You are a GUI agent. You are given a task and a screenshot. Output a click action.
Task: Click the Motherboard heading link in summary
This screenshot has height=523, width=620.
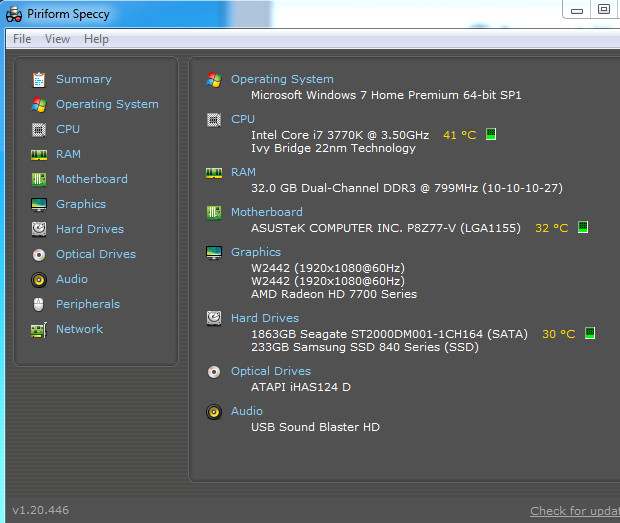point(267,212)
